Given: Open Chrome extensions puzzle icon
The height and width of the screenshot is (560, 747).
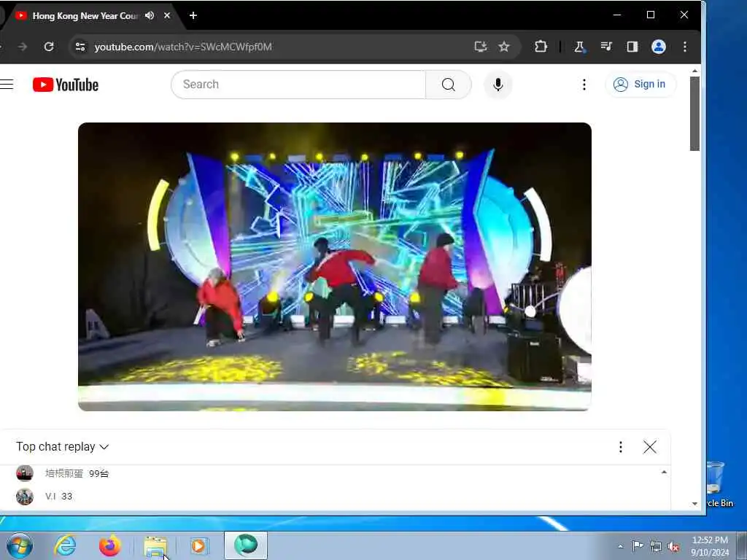Looking at the screenshot, I should click(x=541, y=47).
